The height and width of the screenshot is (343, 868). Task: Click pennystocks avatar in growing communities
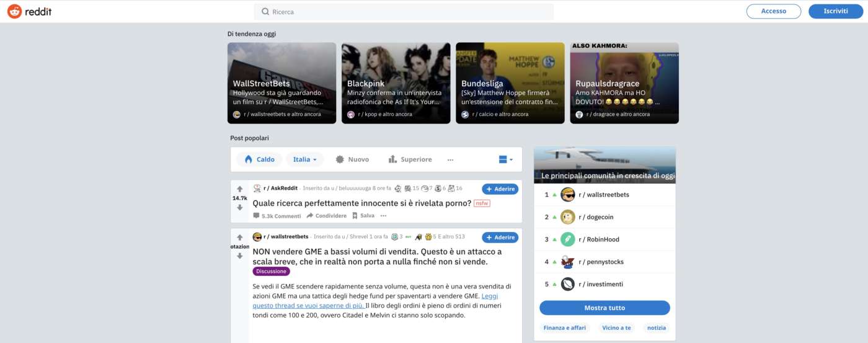pyautogui.click(x=568, y=262)
